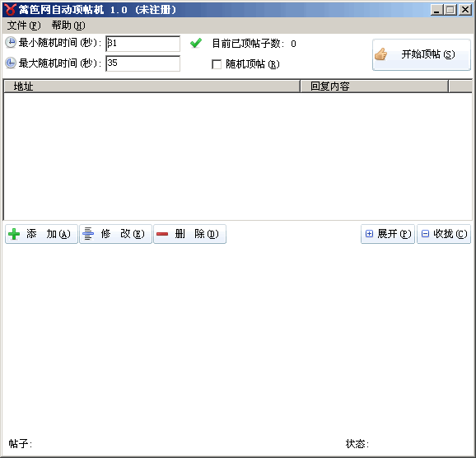Screen dimensions: 476x458
Task: Collapse all entries with 收拢 button
Action: coord(444,234)
